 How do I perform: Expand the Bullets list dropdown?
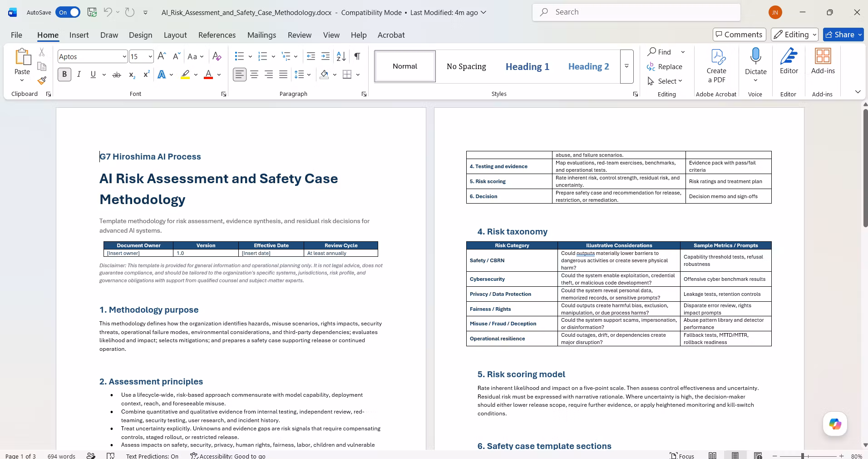250,56
